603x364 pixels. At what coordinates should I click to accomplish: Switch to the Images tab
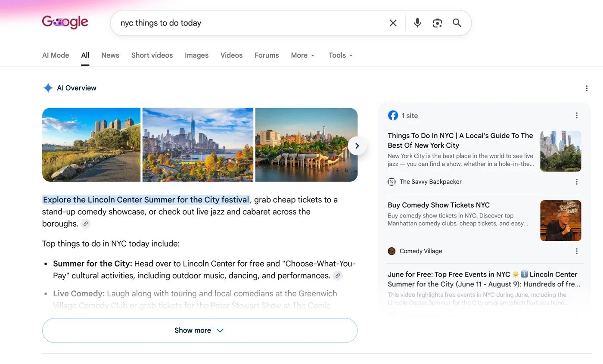pos(196,55)
